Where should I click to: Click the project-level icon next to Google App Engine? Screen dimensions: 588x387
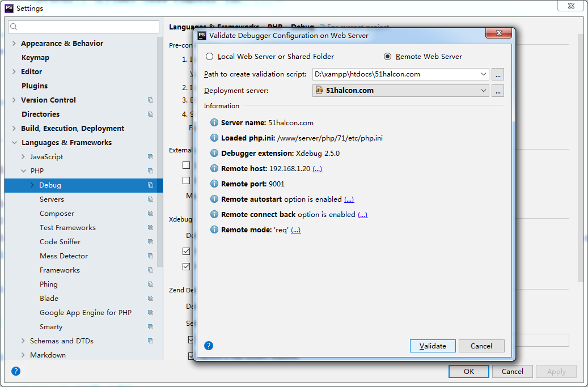[x=150, y=312]
